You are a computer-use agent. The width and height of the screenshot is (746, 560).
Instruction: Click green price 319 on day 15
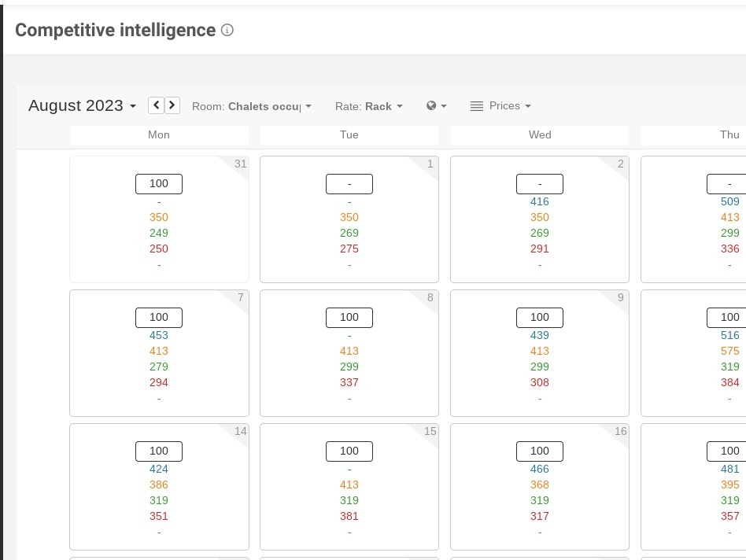coord(349,500)
